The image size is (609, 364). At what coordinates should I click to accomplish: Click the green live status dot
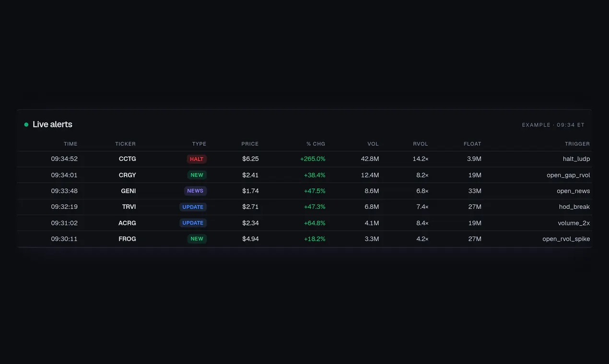point(26,125)
